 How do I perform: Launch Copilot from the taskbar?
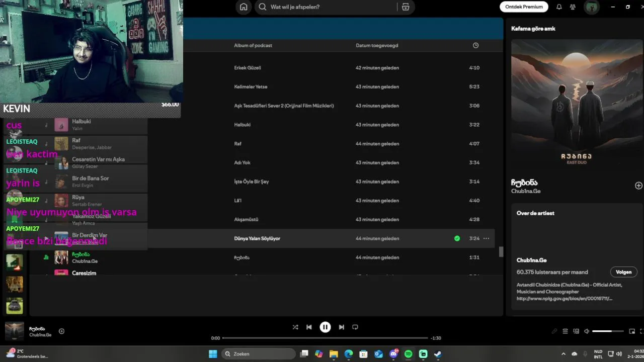point(319,354)
